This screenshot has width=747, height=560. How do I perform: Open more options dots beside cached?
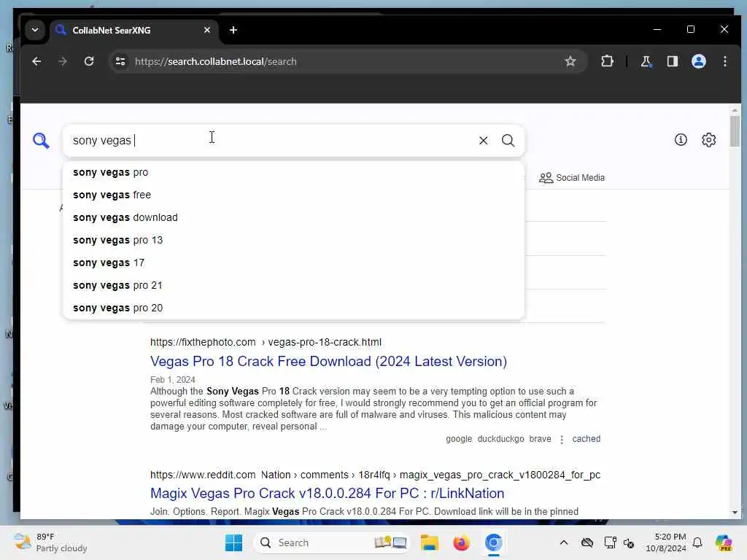[562, 440]
